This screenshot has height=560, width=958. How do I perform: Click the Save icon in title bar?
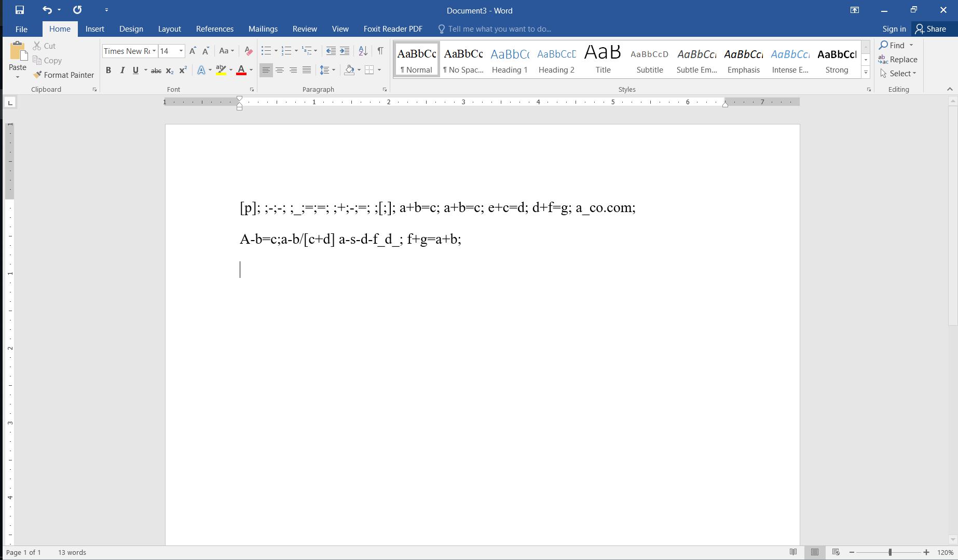click(20, 10)
